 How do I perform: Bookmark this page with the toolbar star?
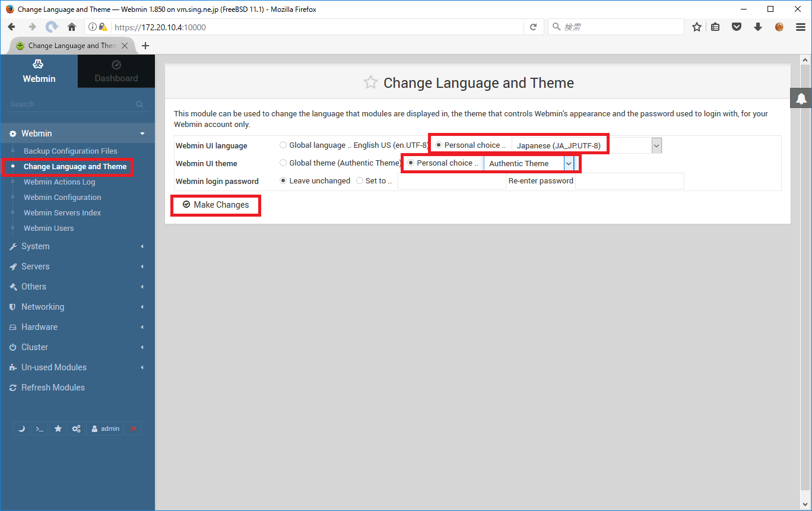(x=697, y=27)
